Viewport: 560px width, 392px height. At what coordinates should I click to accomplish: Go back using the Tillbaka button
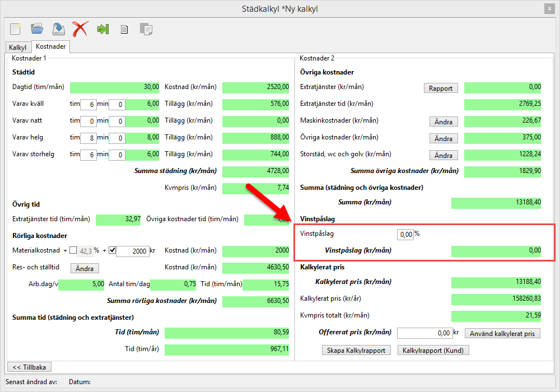(29, 367)
